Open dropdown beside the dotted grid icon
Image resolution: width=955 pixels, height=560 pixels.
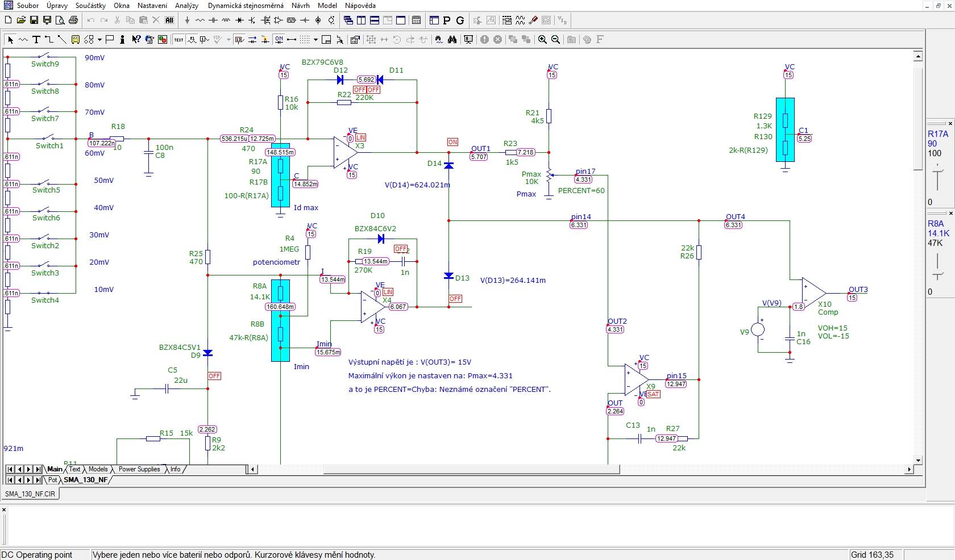click(x=315, y=40)
